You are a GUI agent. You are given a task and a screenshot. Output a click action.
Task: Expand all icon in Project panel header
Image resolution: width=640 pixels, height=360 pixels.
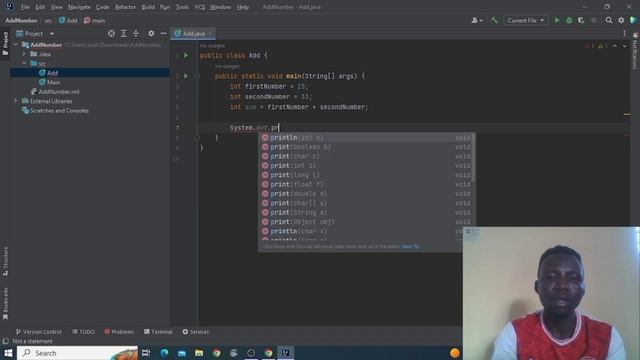pos(124,33)
